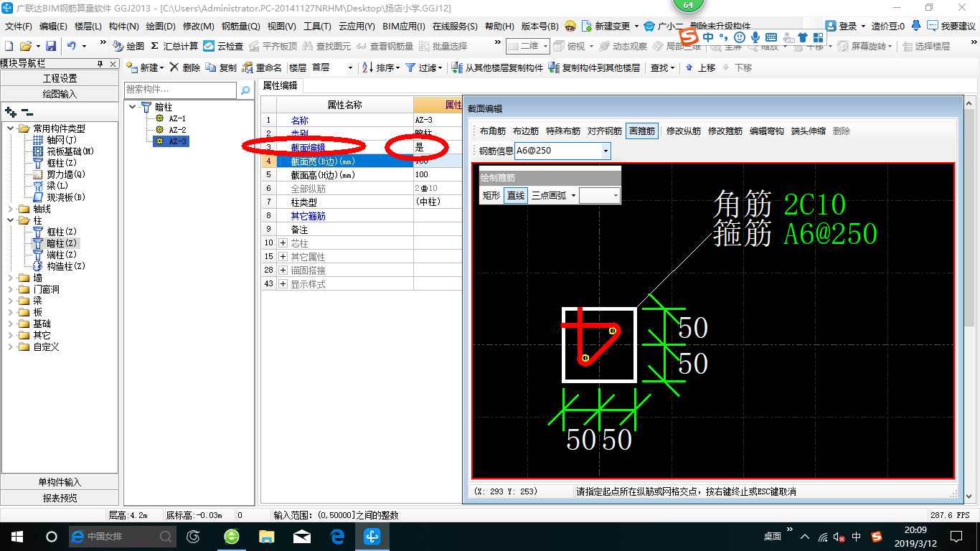The image size is (980, 551).
Task: Click the Open folder icon
Action: pos(26,46)
